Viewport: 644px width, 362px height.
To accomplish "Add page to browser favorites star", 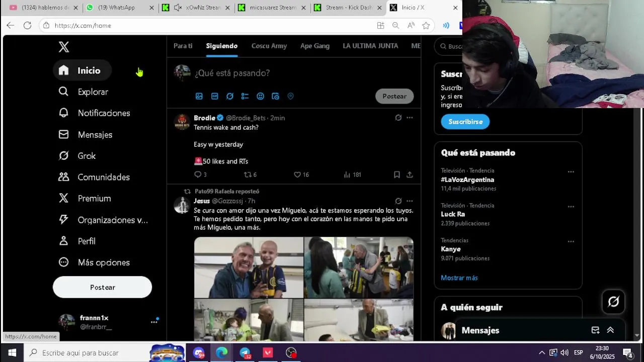I will tap(426, 26).
